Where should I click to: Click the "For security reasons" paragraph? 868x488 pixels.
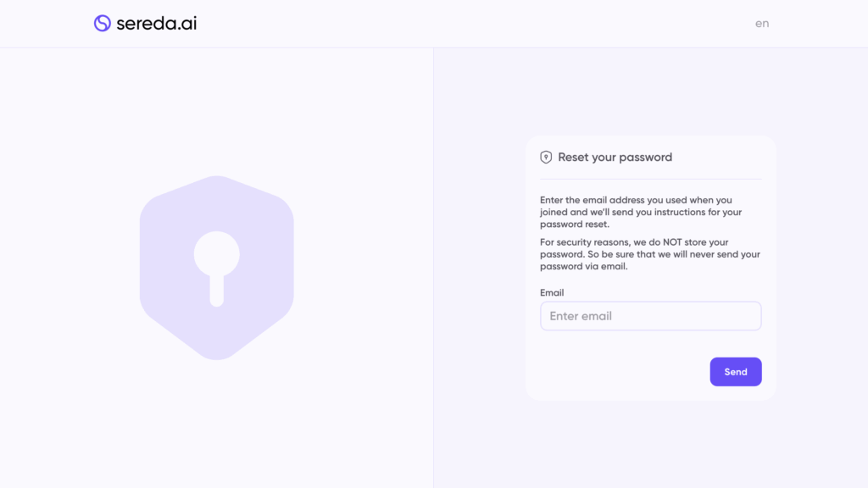point(649,254)
